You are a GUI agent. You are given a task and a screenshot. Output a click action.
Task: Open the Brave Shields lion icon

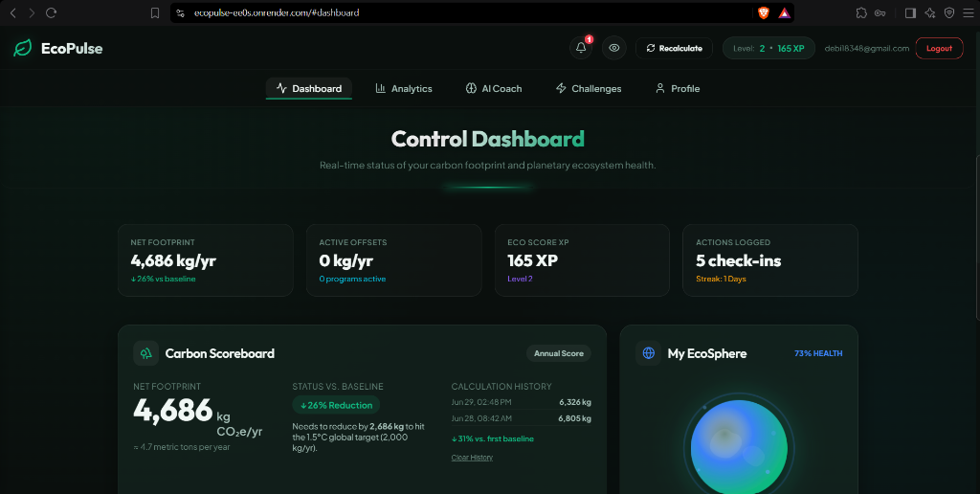pos(763,12)
